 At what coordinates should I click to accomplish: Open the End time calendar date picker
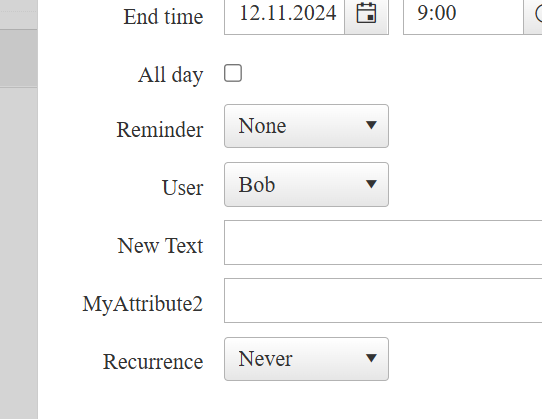click(x=366, y=14)
